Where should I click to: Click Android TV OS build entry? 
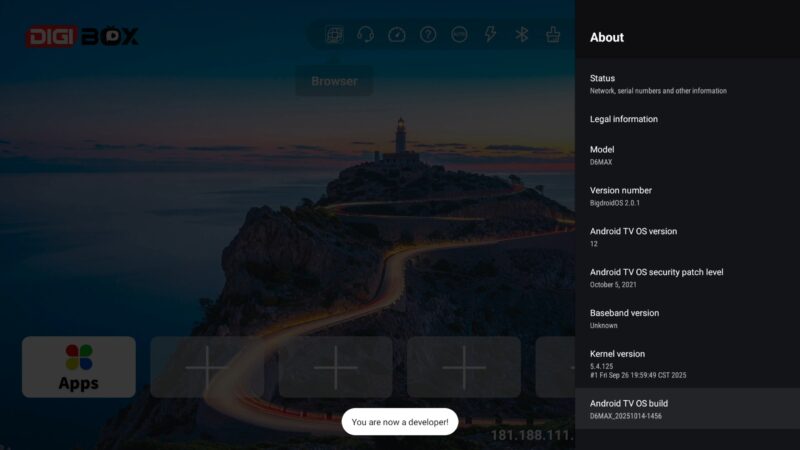[687, 409]
